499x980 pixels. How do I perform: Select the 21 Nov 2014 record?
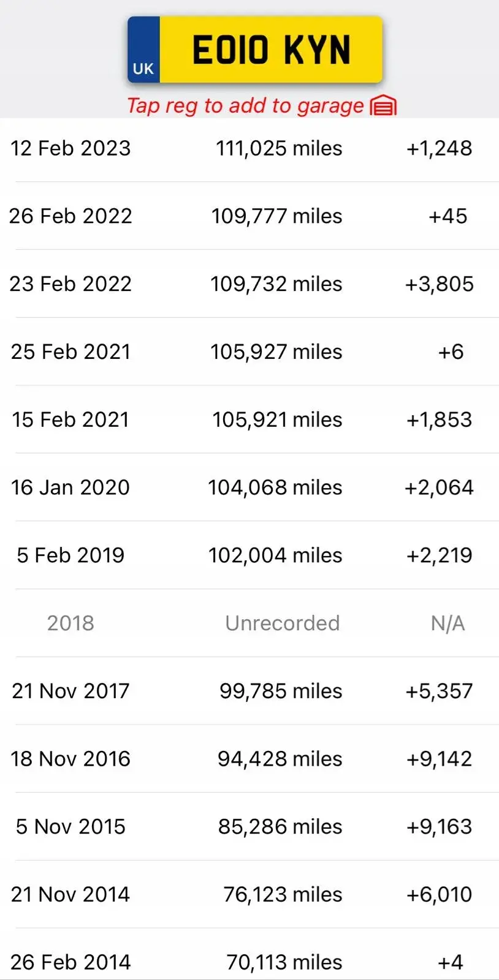[250, 894]
